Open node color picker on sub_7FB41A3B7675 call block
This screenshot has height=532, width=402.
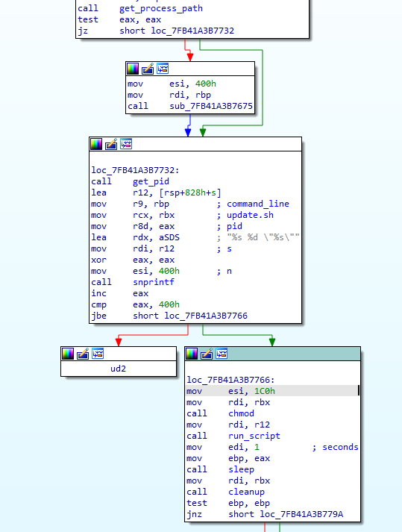133,69
